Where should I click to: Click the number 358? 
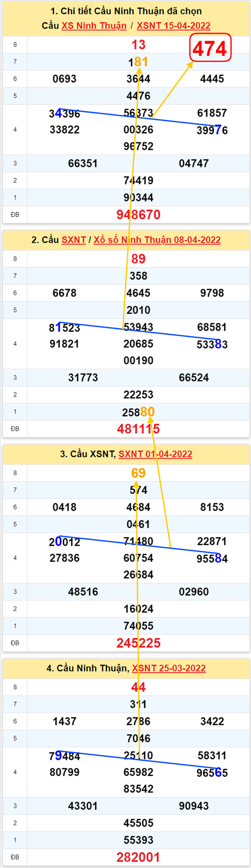(x=139, y=276)
